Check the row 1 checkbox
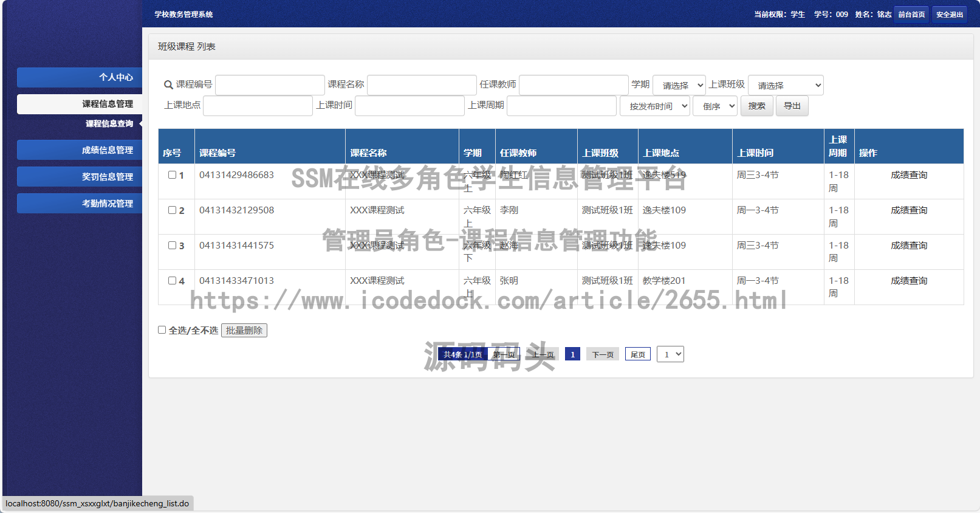 click(172, 175)
